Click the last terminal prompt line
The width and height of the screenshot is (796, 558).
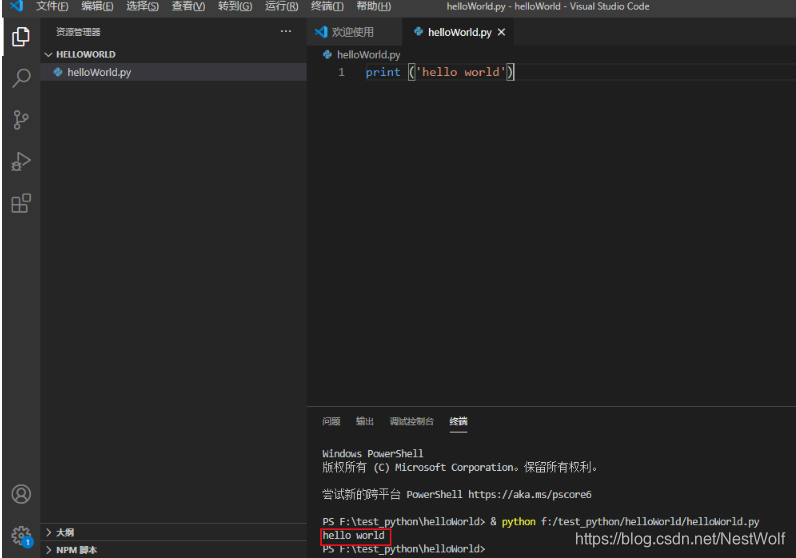click(404, 549)
